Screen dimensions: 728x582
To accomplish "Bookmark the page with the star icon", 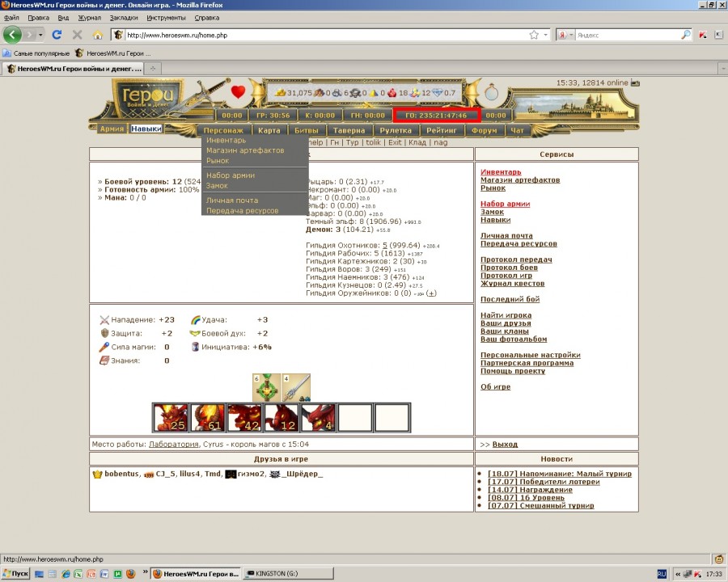I will pos(534,35).
